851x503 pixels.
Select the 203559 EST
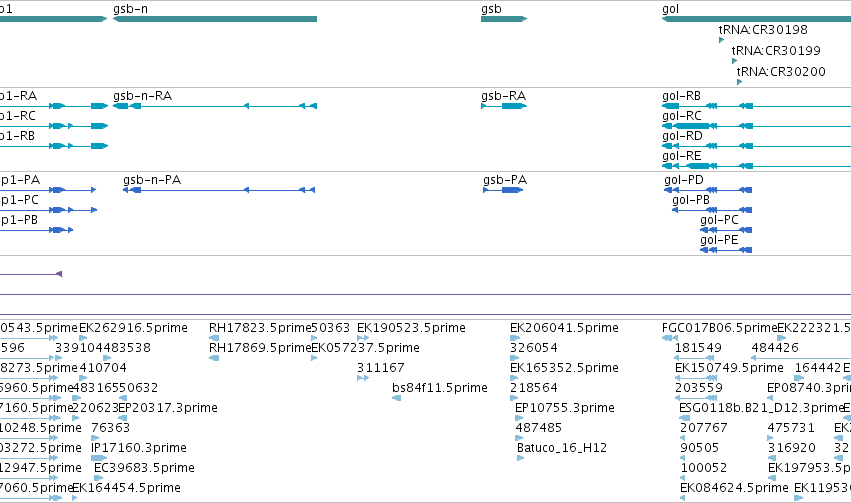coord(699,387)
